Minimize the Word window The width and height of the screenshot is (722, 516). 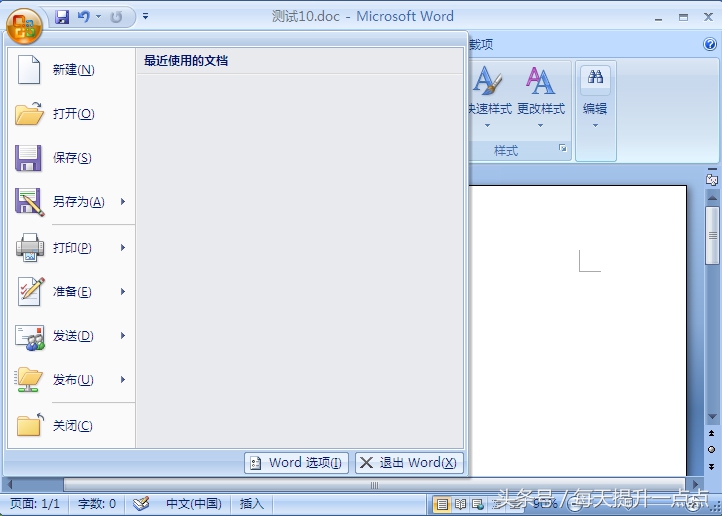coord(658,17)
